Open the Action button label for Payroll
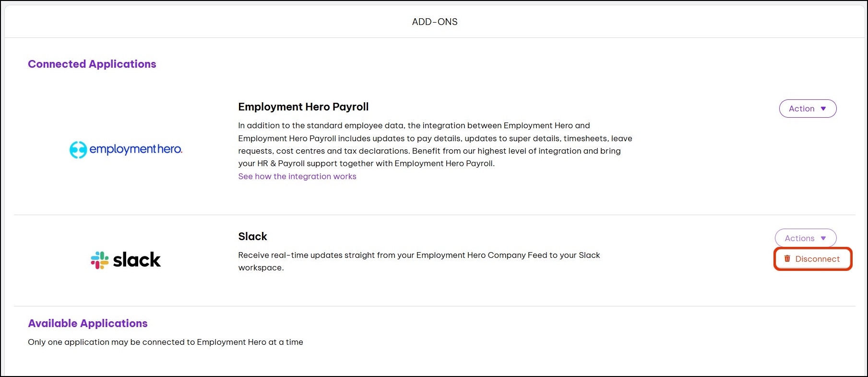Image resolution: width=868 pixels, height=377 pixels. 802,109
